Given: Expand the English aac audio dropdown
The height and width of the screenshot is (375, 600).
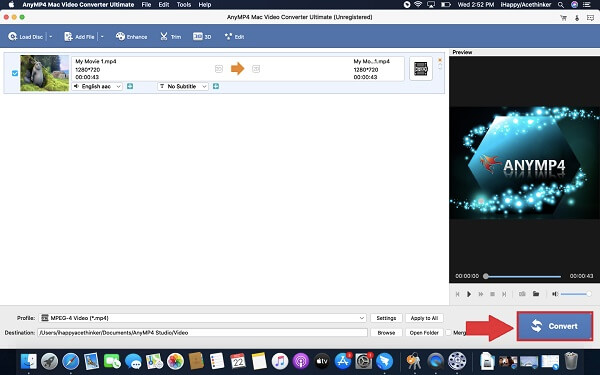Looking at the screenshot, I should tap(97, 86).
